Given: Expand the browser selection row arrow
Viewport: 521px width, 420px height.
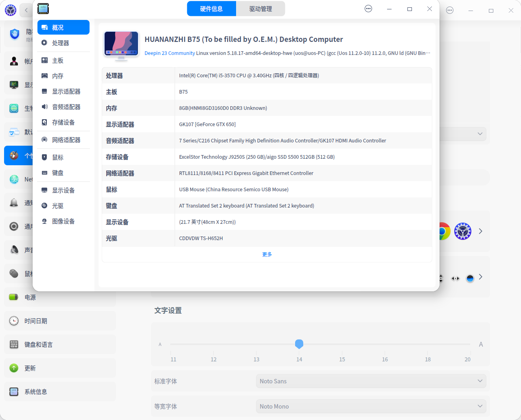Looking at the screenshot, I should 480,231.
